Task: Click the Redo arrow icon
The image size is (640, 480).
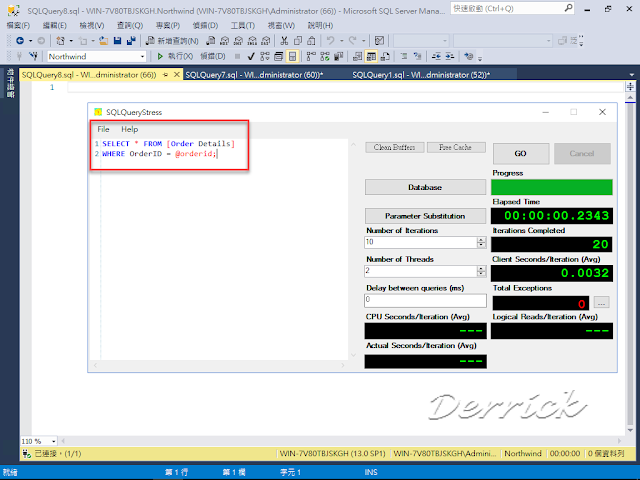Action: pyautogui.click(x=352, y=40)
